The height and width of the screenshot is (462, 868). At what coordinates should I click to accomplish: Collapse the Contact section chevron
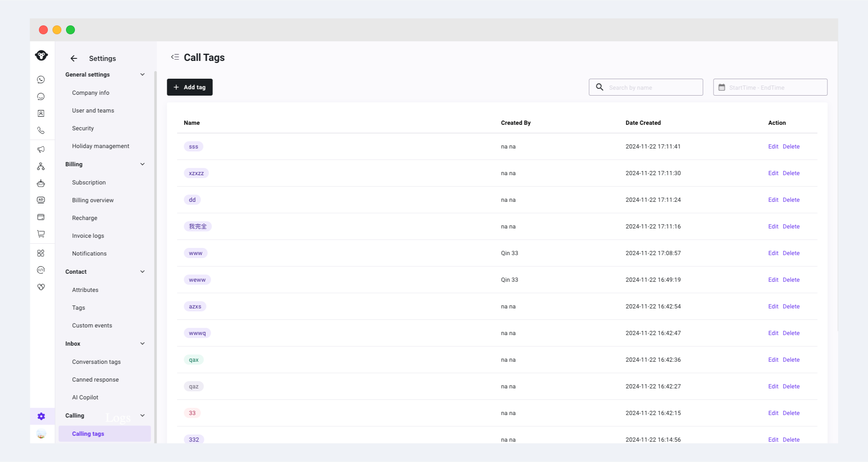point(142,272)
